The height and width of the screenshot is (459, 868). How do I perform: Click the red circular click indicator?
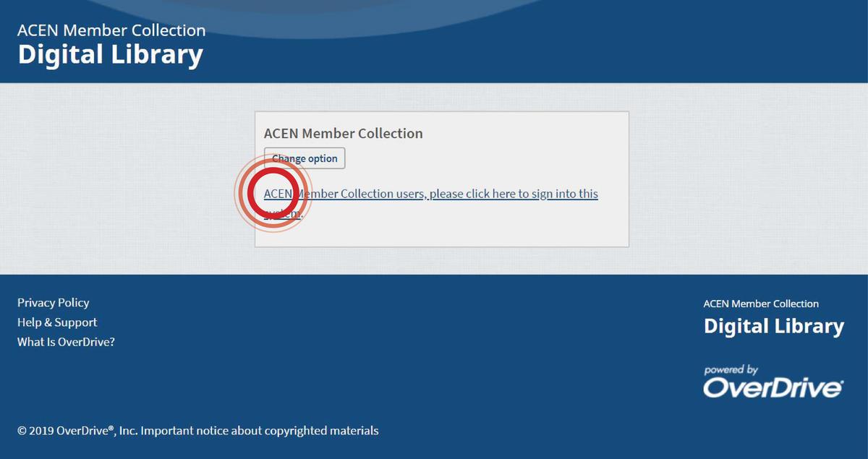tap(273, 192)
